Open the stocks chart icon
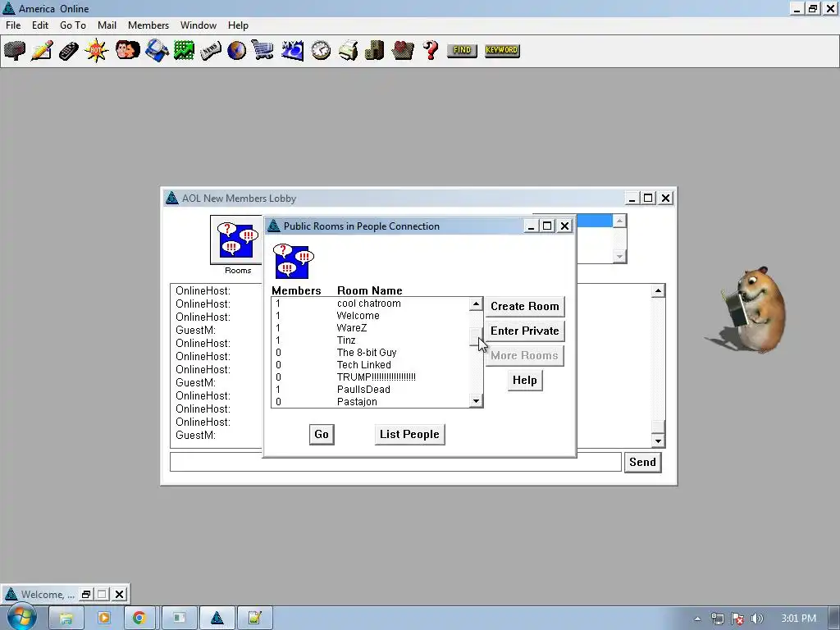The width and height of the screenshot is (840, 630). tap(184, 50)
